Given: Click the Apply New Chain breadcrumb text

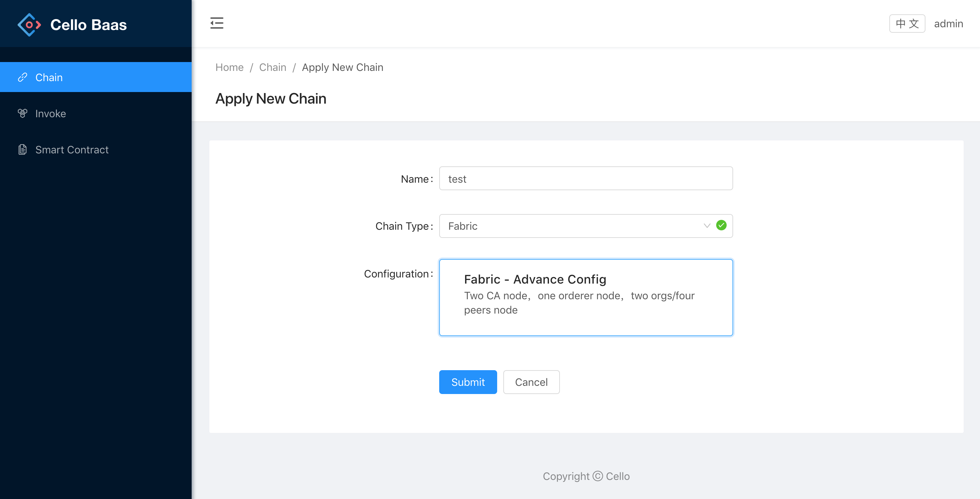Looking at the screenshot, I should 342,67.
